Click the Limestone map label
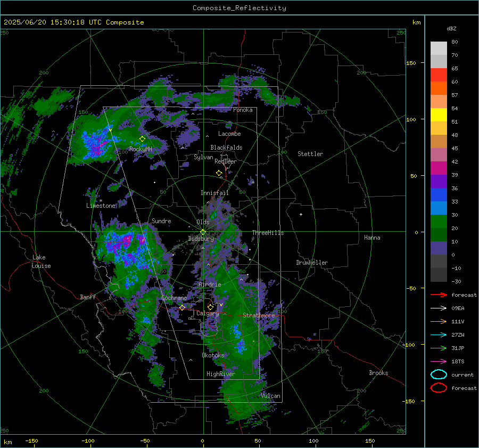This screenshot has width=479, height=448. pos(101,206)
